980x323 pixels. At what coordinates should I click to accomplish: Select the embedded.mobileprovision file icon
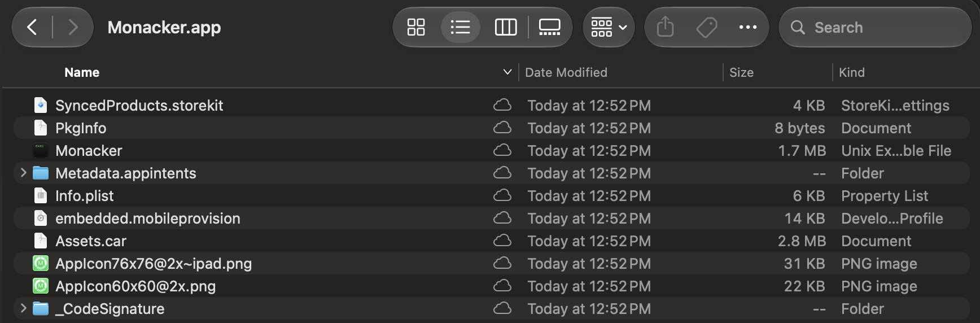[x=41, y=218]
